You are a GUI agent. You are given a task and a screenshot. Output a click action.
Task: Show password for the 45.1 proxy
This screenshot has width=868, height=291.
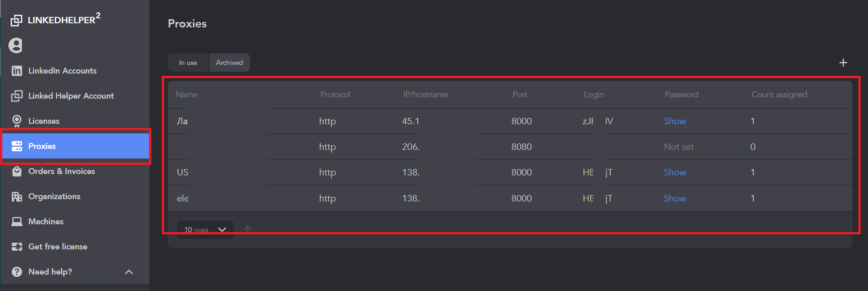[x=675, y=121]
